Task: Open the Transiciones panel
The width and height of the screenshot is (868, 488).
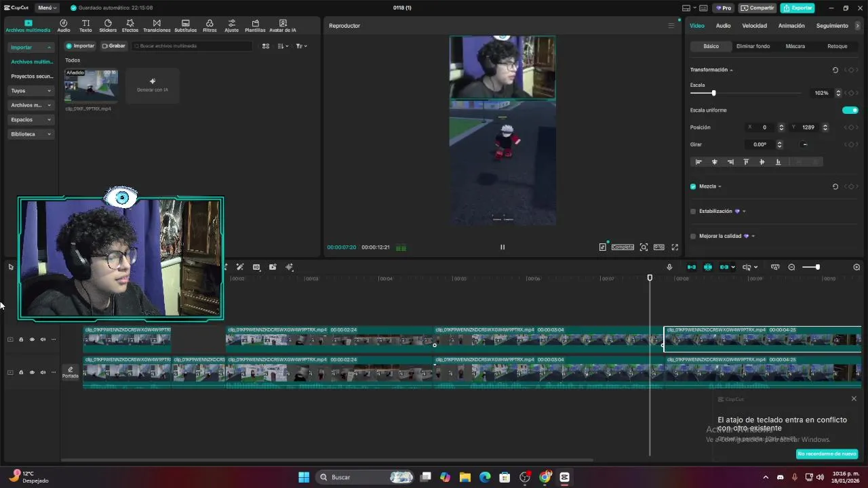Action: click(x=157, y=26)
